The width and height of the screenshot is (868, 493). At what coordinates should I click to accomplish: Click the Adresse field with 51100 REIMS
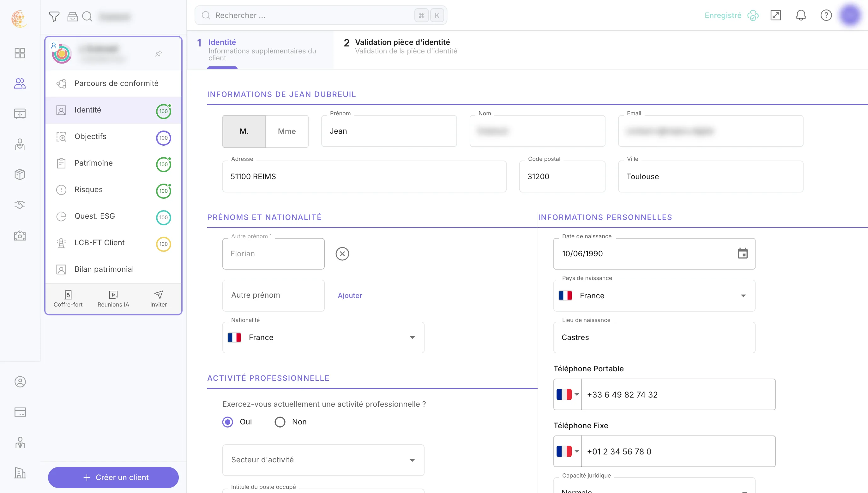364,177
